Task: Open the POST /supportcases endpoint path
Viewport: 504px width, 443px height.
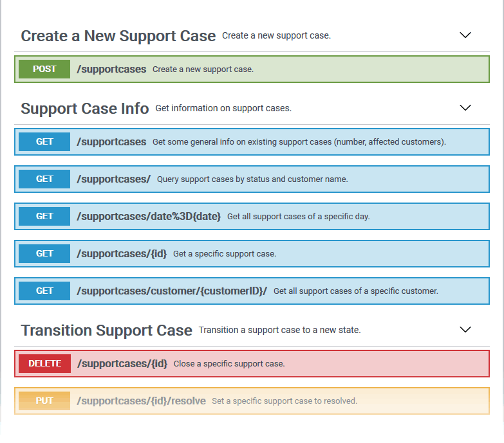Action: (x=111, y=69)
